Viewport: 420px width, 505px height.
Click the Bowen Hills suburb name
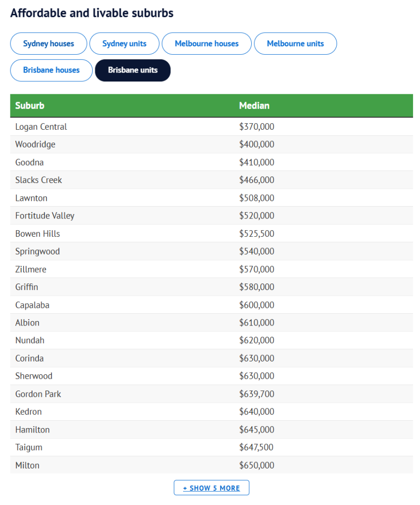tap(38, 233)
